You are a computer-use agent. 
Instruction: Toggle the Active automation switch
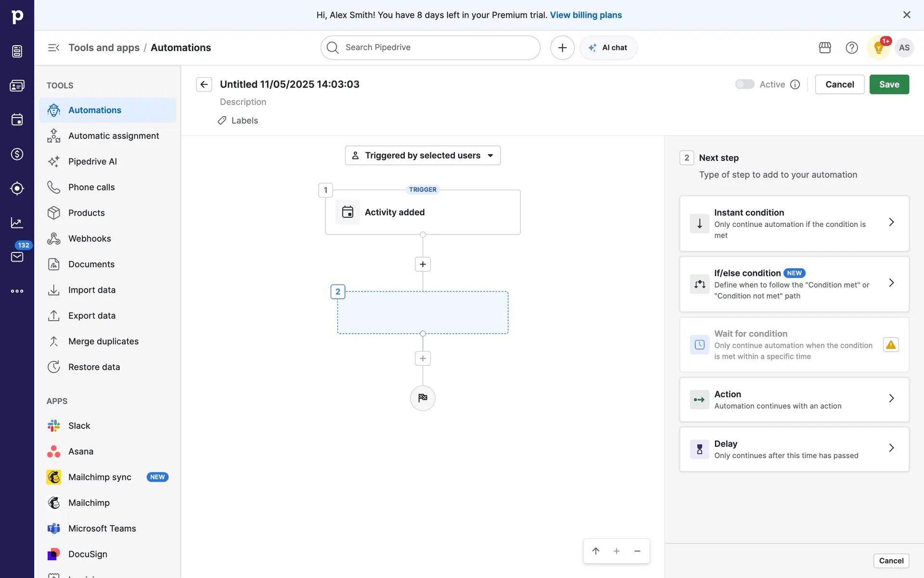[744, 84]
